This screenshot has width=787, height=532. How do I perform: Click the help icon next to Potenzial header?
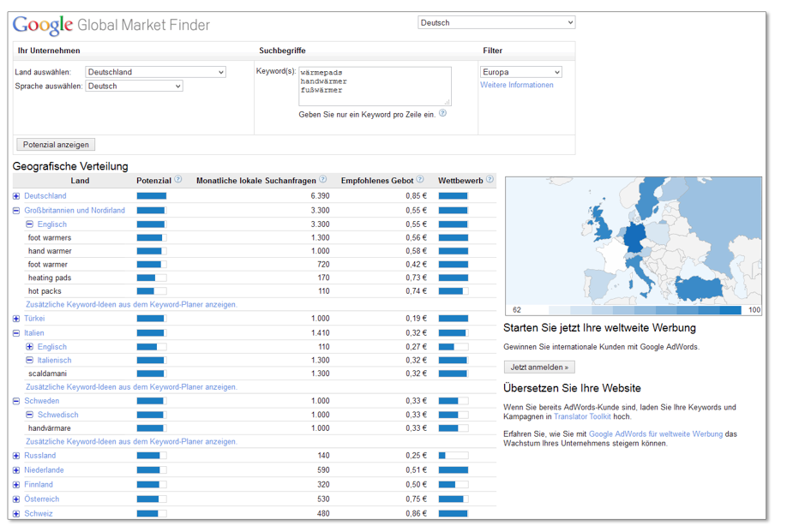[177, 180]
